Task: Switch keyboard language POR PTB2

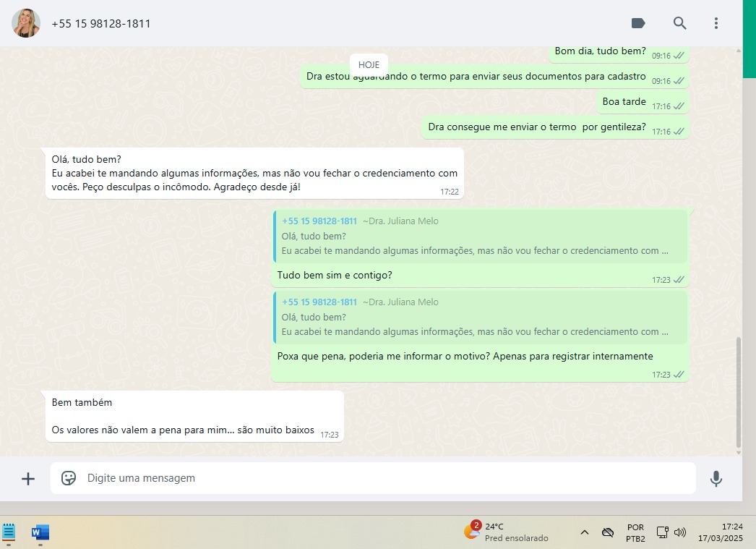Action: (635, 532)
